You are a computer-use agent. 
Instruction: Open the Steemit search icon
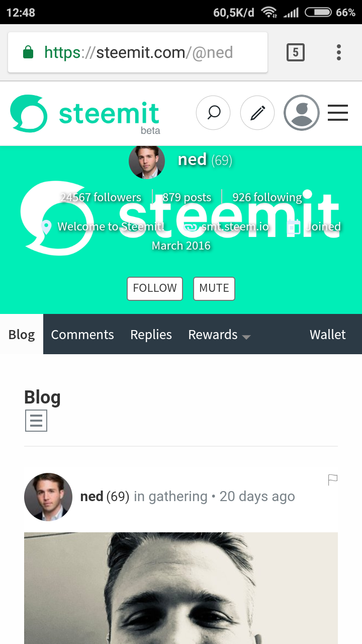[x=213, y=113]
